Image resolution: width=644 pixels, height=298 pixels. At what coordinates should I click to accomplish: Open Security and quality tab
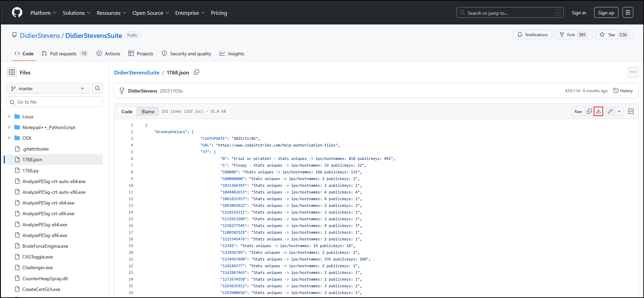pyautogui.click(x=186, y=54)
